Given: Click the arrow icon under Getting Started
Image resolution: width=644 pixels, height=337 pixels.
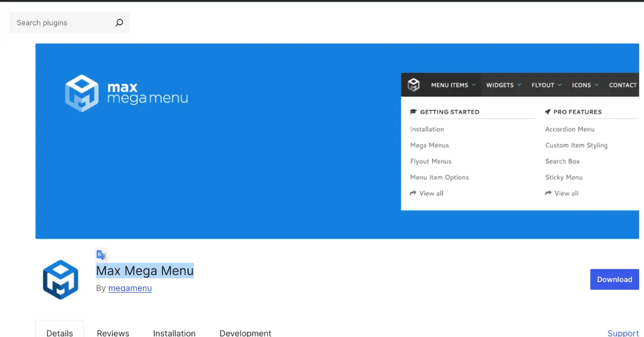Looking at the screenshot, I should [x=413, y=193].
